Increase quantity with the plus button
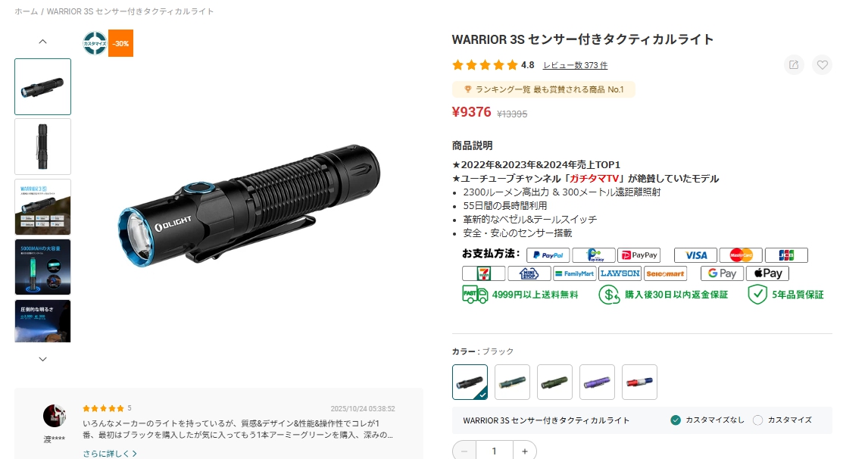Screen dimensions: 868x459 coord(524,451)
